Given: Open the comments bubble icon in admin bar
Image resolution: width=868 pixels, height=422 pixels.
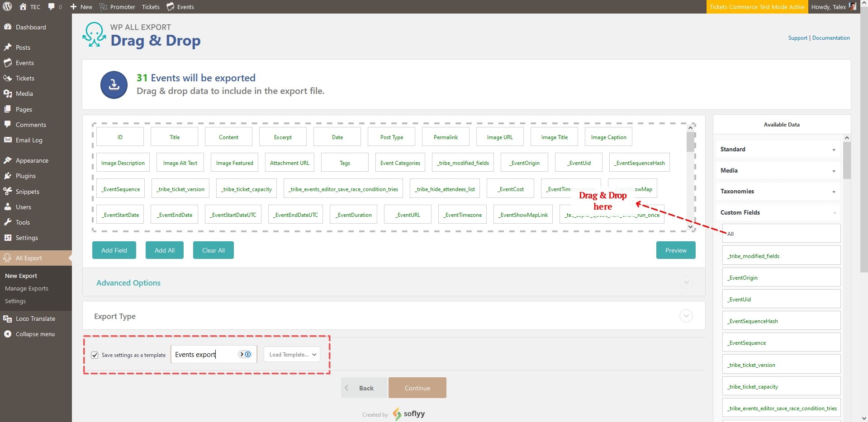Looking at the screenshot, I should tap(52, 7).
